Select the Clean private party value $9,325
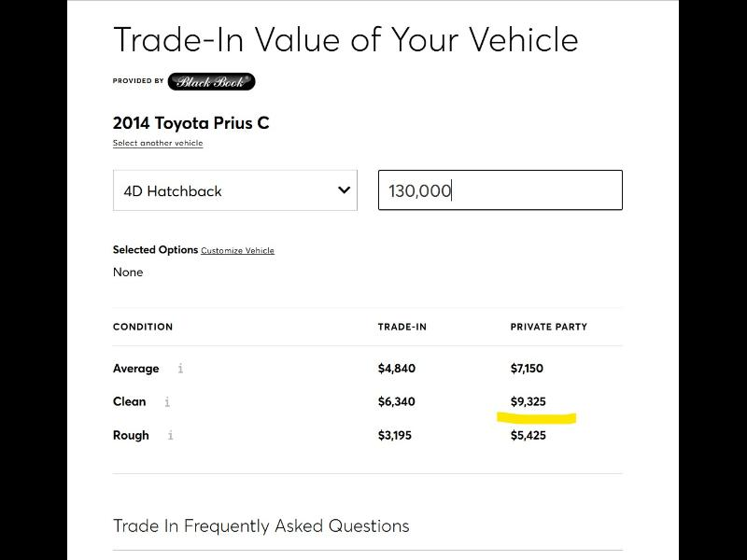The width and height of the screenshot is (747, 560). coord(528,402)
